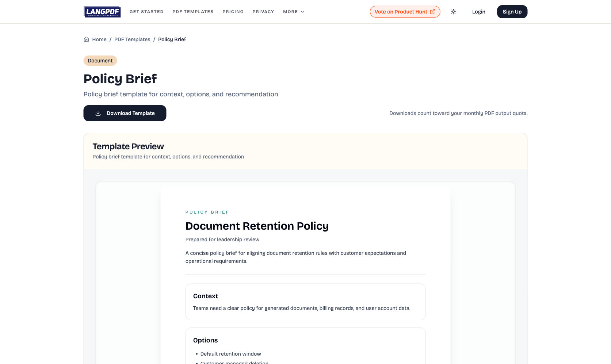Click the Sign Up button

point(512,12)
